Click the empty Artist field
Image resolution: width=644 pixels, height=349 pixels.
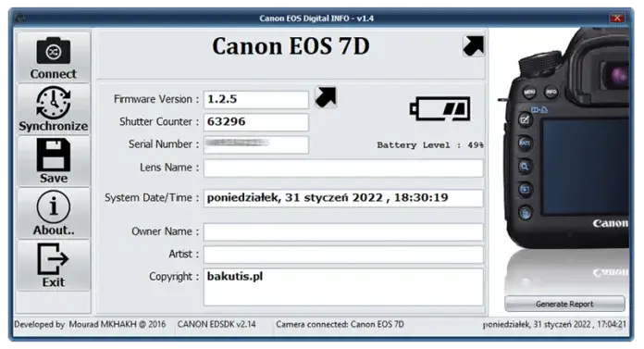(343, 255)
